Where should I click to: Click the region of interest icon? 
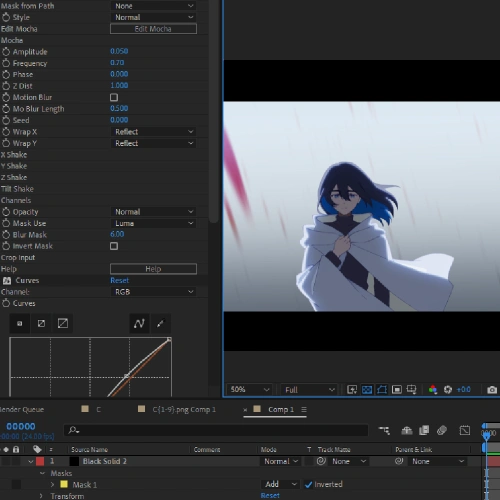click(397, 389)
